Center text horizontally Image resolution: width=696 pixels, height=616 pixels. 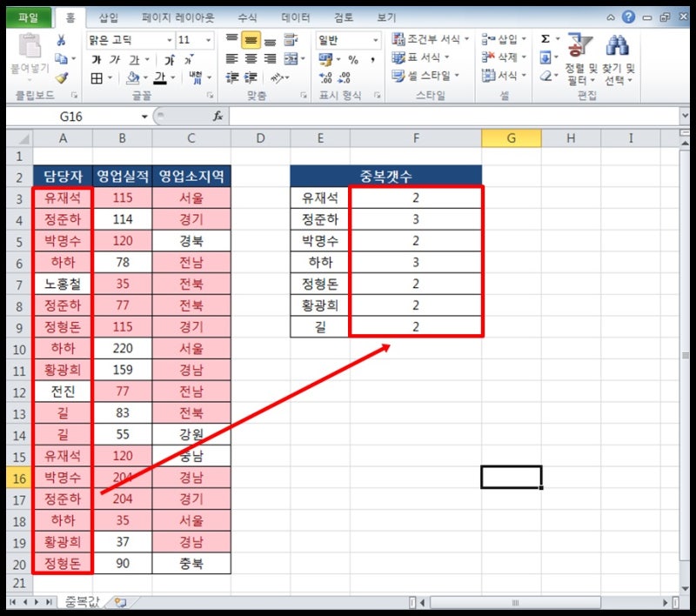click(251, 58)
